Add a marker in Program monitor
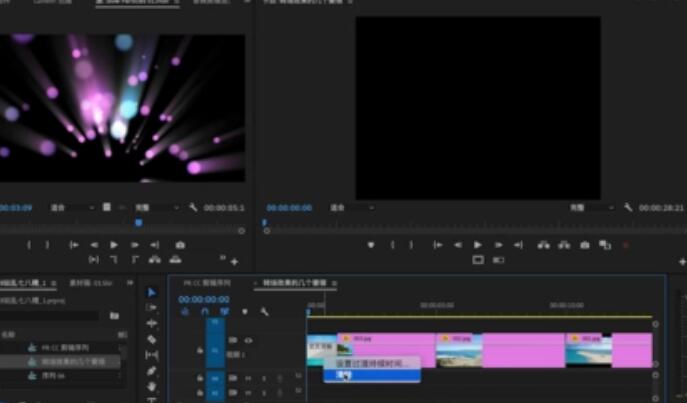This screenshot has height=403, width=687. [371, 245]
